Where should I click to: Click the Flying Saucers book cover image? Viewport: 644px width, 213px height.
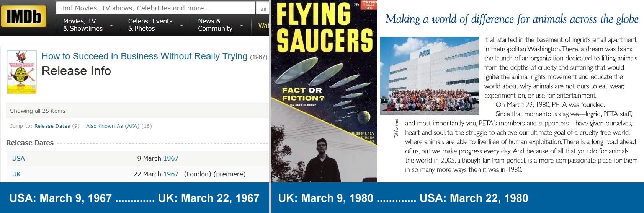(x=324, y=91)
